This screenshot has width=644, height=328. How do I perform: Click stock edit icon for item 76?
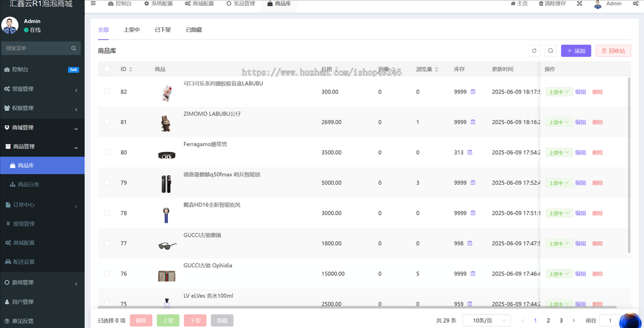pyautogui.click(x=473, y=274)
